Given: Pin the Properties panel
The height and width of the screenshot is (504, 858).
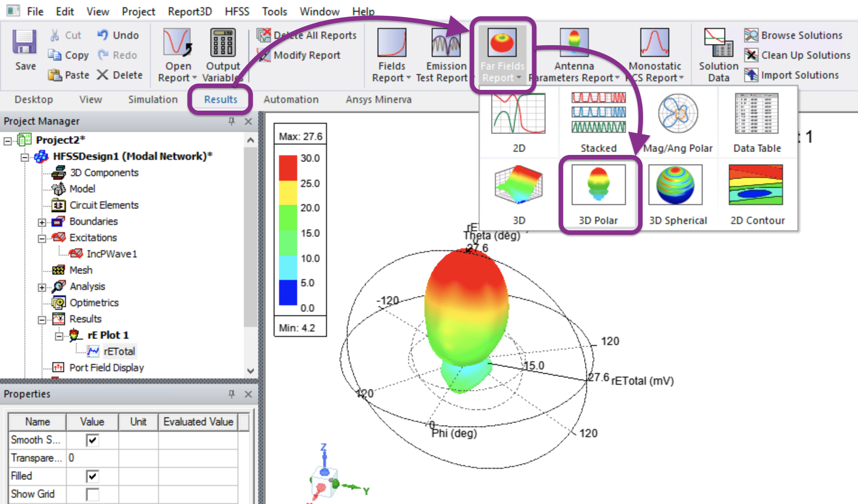Looking at the screenshot, I should point(232,394).
